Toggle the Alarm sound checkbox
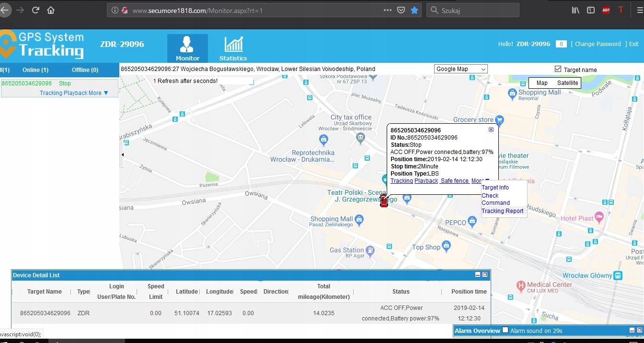The image size is (644, 343). (505, 330)
